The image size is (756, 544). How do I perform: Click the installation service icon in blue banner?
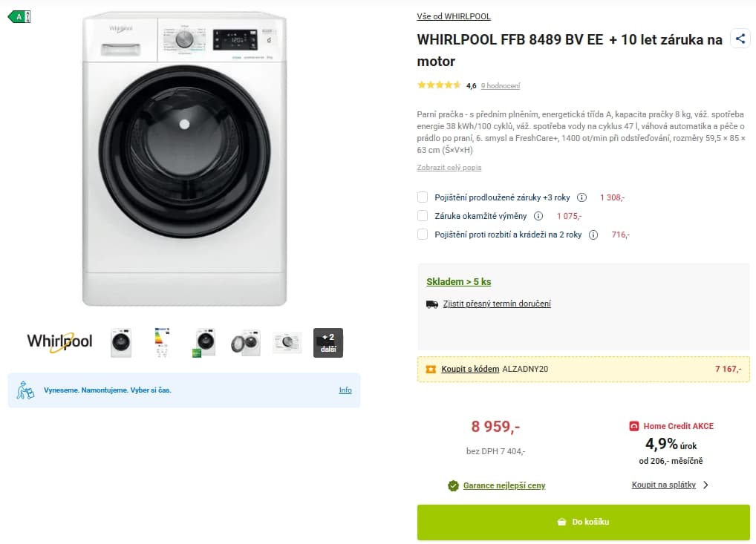pos(22,390)
